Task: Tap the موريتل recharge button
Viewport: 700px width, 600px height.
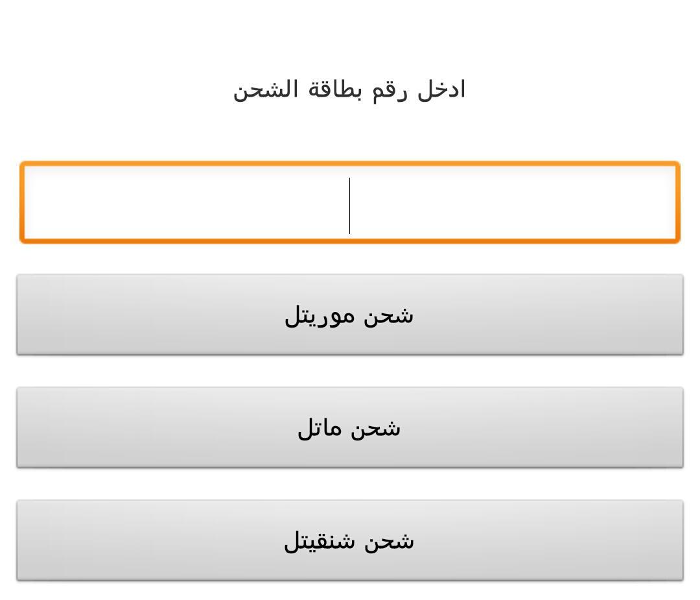Action: point(350,315)
